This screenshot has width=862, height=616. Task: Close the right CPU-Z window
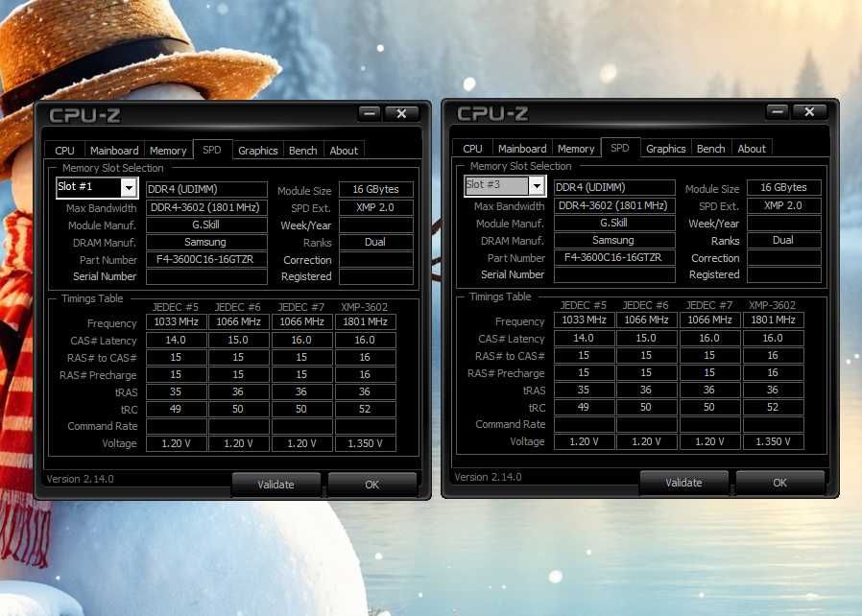[x=809, y=111]
